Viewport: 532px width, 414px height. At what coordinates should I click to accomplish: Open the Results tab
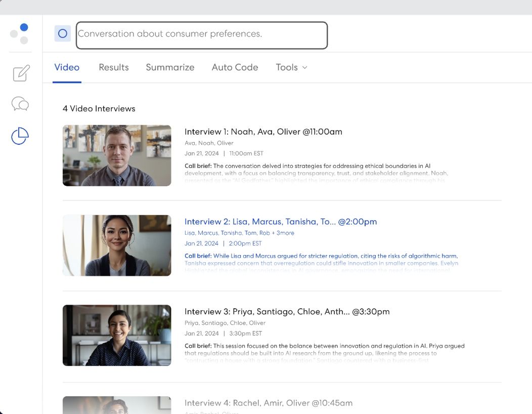114,67
